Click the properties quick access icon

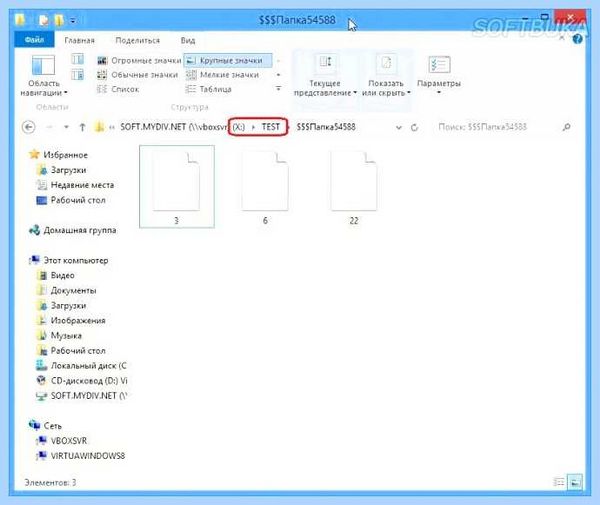click(x=44, y=20)
